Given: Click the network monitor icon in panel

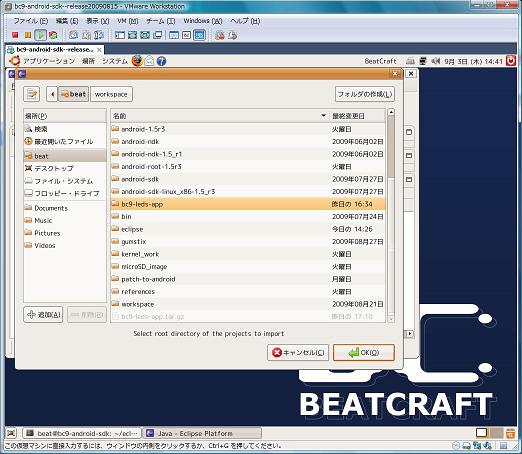Looking at the screenshot, I should click(x=423, y=61).
